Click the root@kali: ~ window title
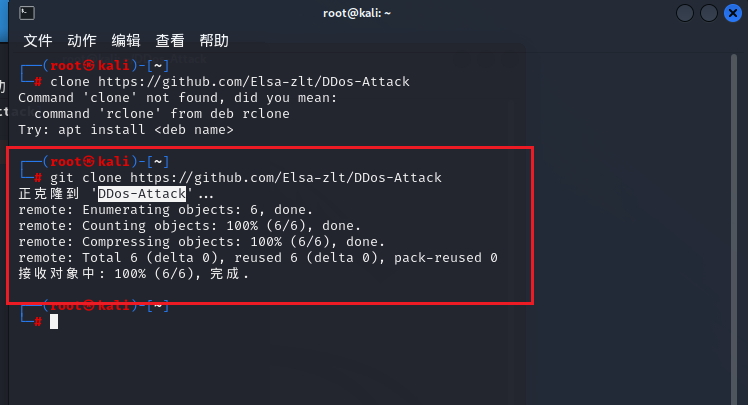Screen dimensions: 748x405 [357, 13]
